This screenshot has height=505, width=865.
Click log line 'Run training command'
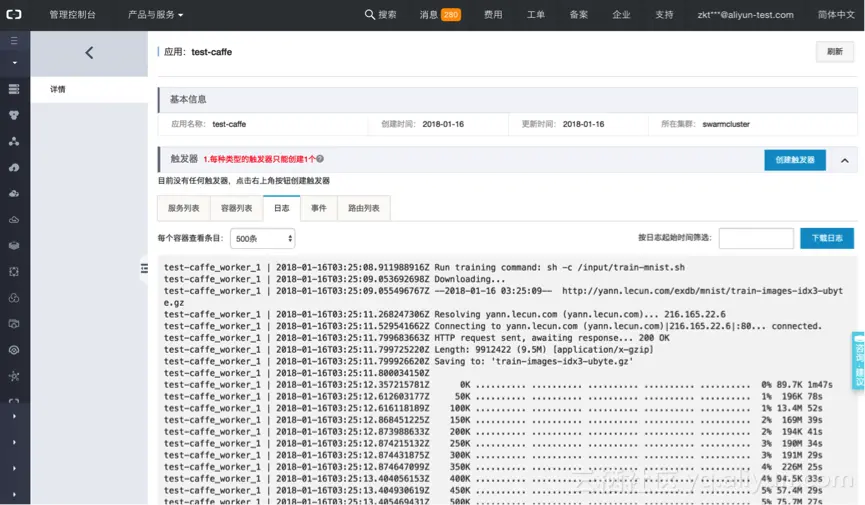424,268
